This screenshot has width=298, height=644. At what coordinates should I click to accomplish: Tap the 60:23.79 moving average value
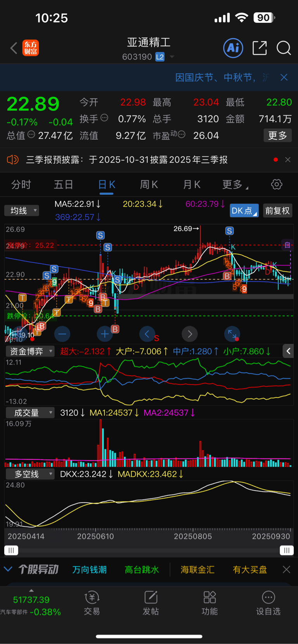click(x=205, y=204)
